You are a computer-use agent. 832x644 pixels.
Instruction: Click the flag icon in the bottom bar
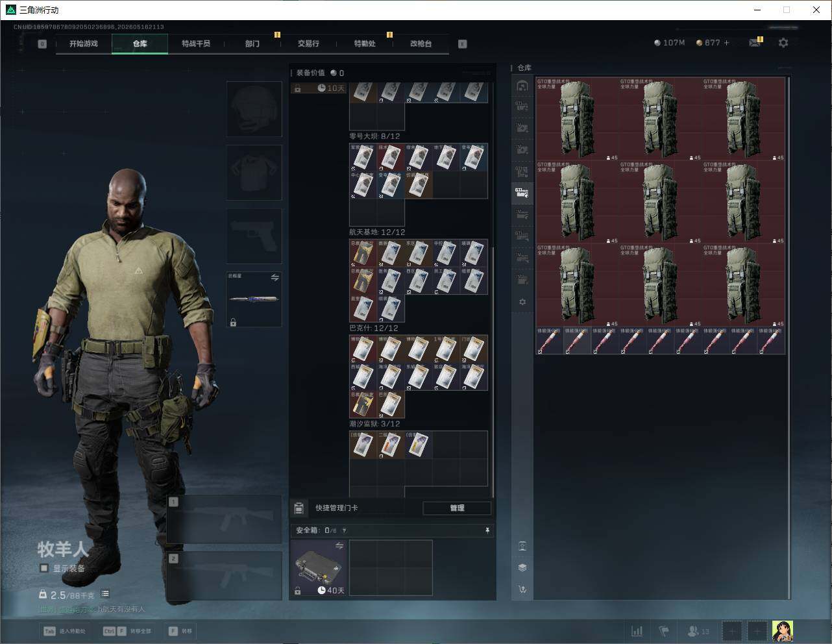tap(664, 631)
